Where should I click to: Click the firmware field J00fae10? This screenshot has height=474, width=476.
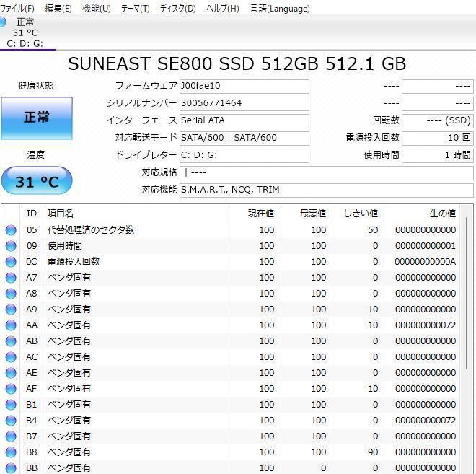[244, 87]
